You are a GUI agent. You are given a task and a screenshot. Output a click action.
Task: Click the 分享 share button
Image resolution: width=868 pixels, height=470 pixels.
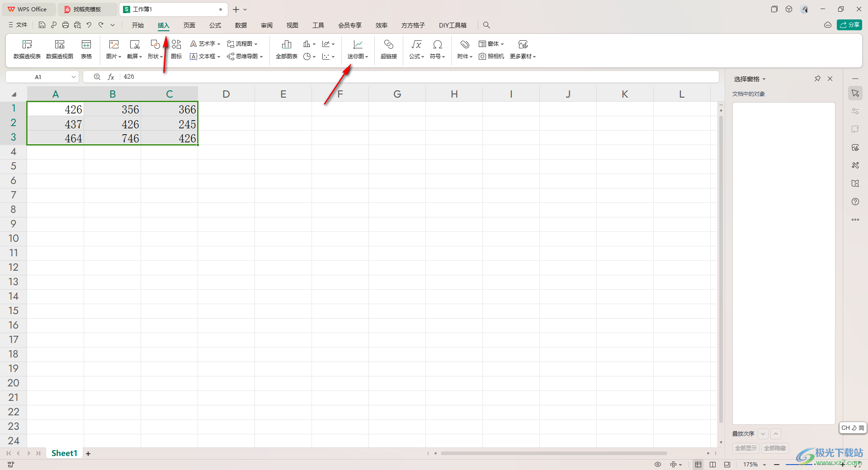point(849,25)
